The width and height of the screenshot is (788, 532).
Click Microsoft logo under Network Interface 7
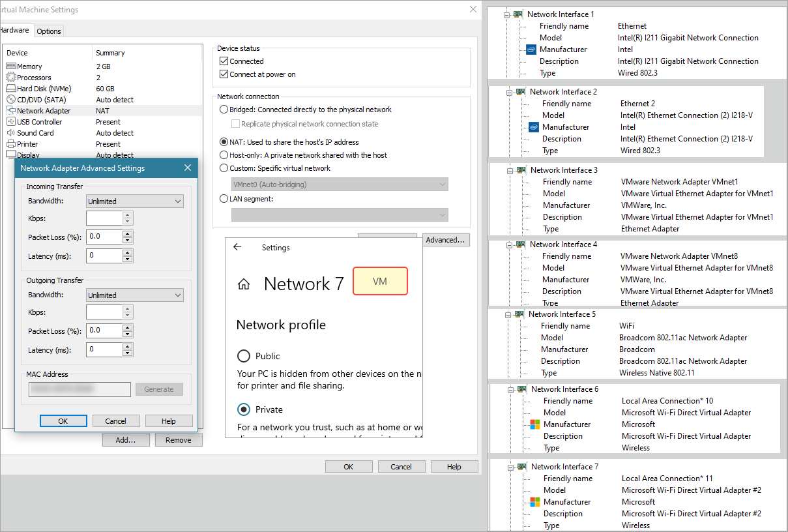535,502
